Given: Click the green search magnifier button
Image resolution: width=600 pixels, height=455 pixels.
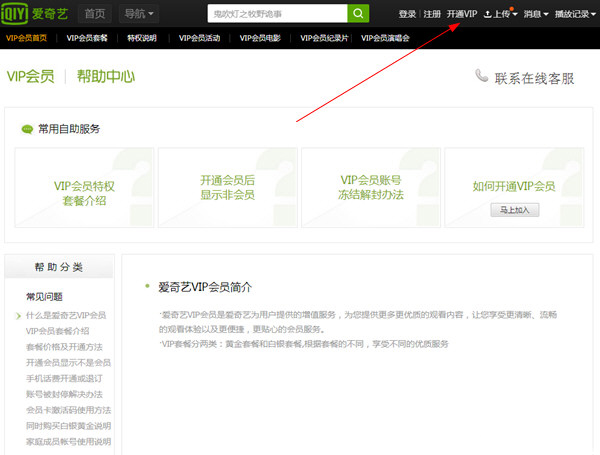Looking at the screenshot, I should (x=358, y=13).
